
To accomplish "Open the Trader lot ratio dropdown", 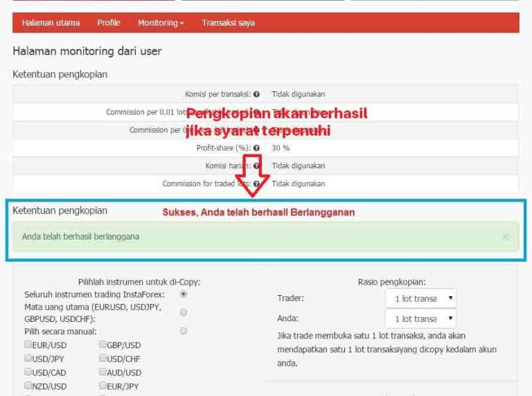I will click(x=420, y=298).
